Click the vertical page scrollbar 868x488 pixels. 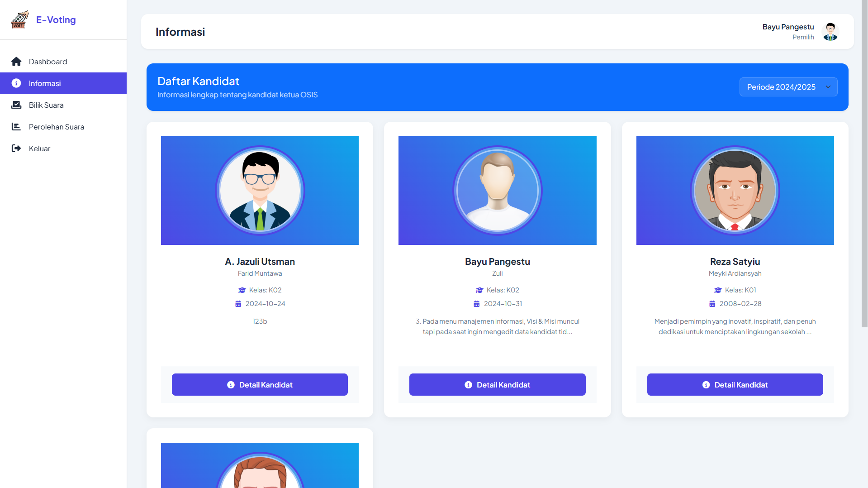coord(864,163)
